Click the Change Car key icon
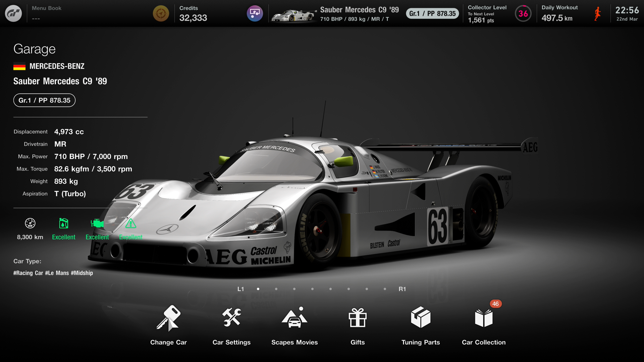 pos(168,318)
